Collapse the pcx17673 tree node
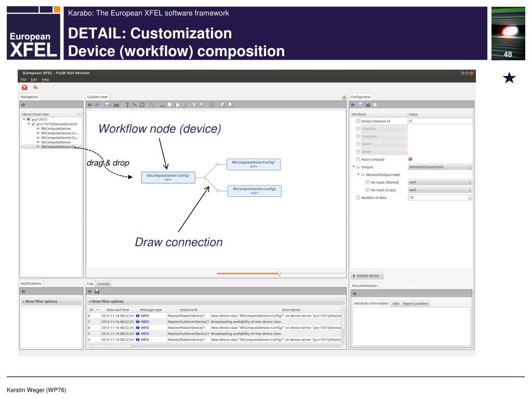 point(24,119)
